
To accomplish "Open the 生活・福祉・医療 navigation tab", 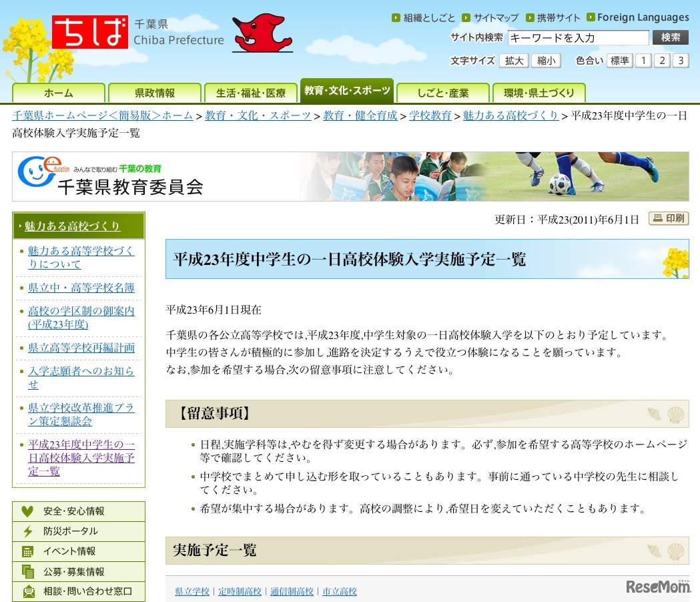I will coord(250,93).
